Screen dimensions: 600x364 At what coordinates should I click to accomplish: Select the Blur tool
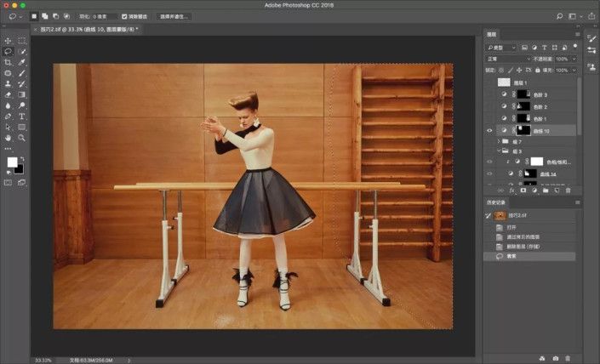pos(8,105)
